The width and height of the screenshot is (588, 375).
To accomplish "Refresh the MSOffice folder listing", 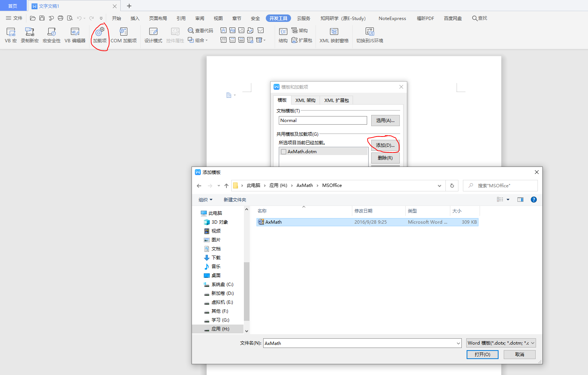I will (x=452, y=186).
